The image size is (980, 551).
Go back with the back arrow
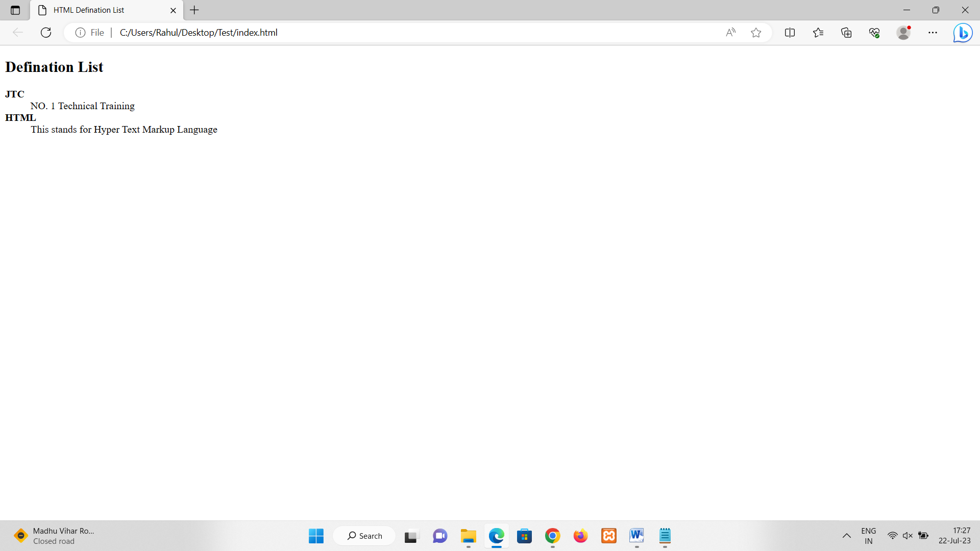[18, 33]
